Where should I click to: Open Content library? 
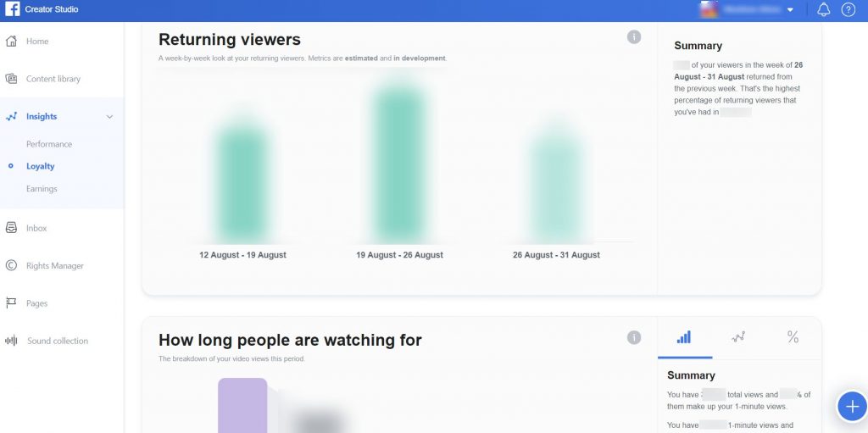click(53, 79)
